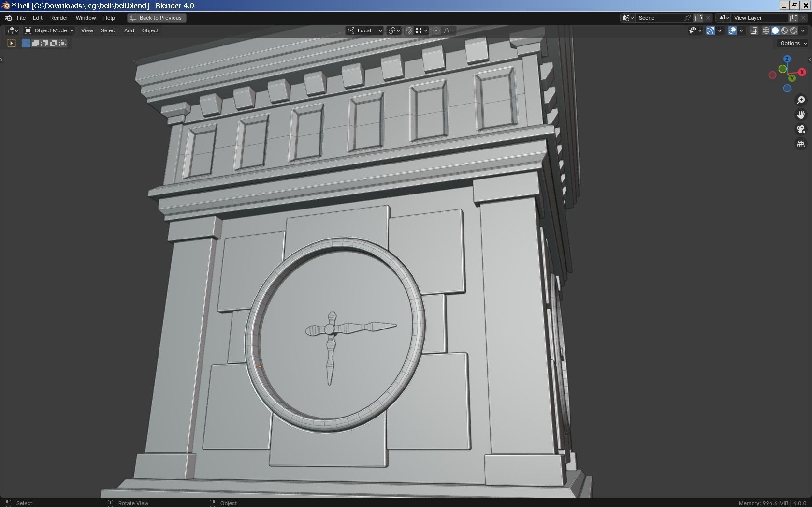Toggle the camera view icon
Screen dimensions: 812x508
[x=801, y=129]
